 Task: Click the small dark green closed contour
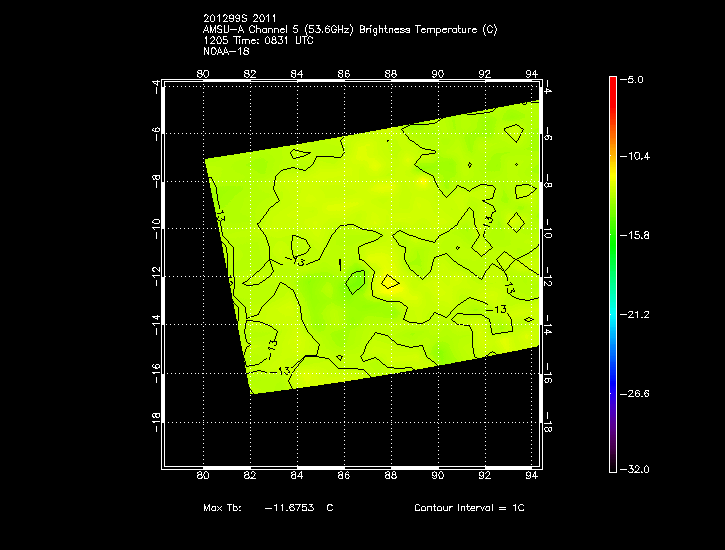(355, 283)
